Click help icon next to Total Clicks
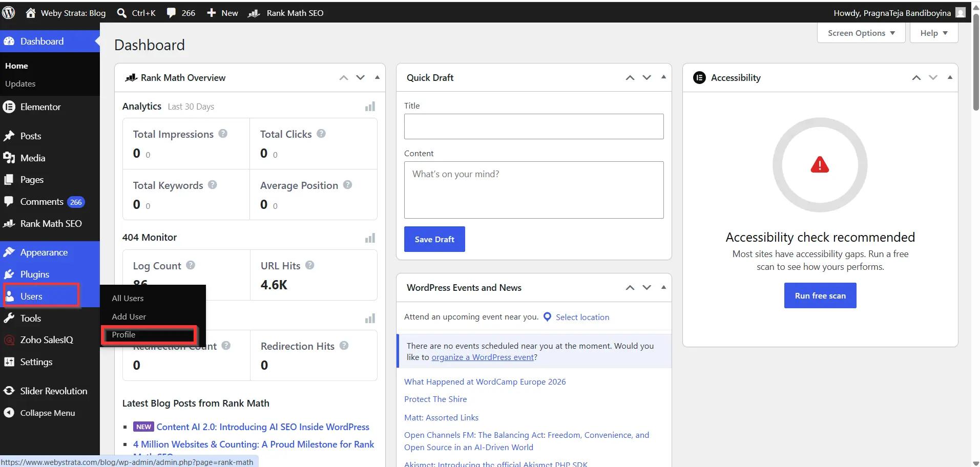 point(321,133)
